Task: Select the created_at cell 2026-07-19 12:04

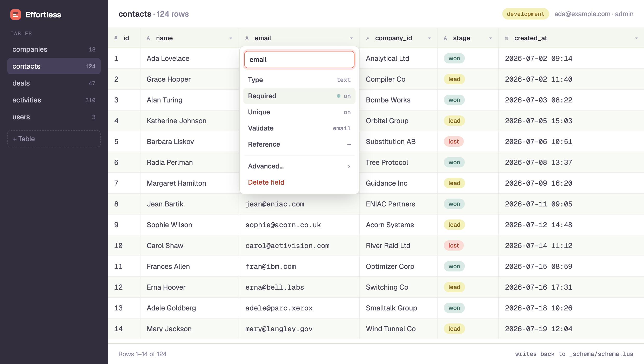Action: pyautogui.click(x=571, y=329)
